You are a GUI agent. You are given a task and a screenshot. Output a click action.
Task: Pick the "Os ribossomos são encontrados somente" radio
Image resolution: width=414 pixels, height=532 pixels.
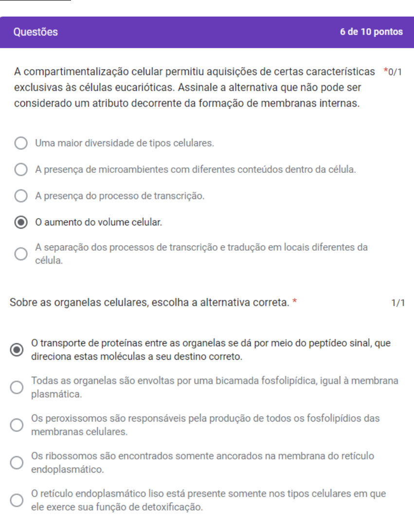(x=17, y=462)
